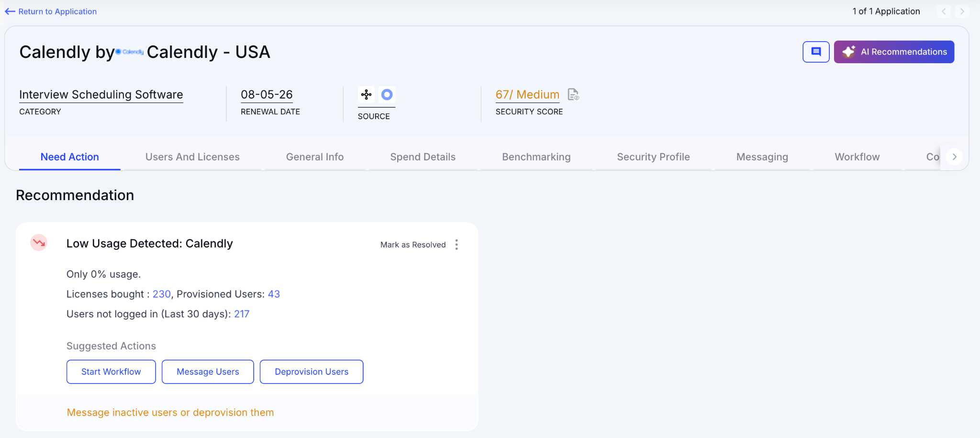
Task: Click Message Users button
Action: [x=208, y=372]
